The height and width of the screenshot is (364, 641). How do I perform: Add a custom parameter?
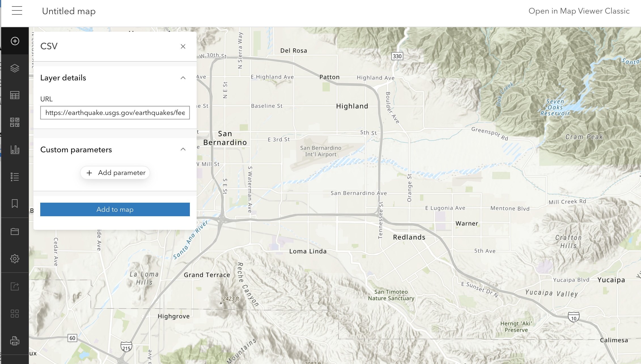click(x=115, y=173)
